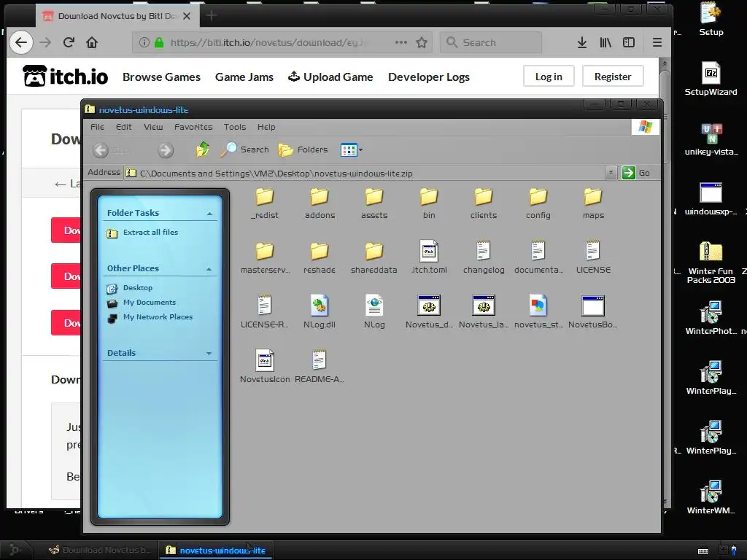Screen dimensions: 747x560
Task: Click Winter Fun Packs 2003 desktop icon
Action: pos(711,262)
